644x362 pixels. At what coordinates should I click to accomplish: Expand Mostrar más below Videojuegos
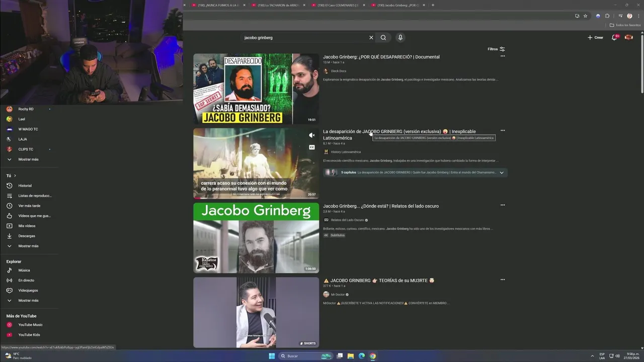coord(29,300)
